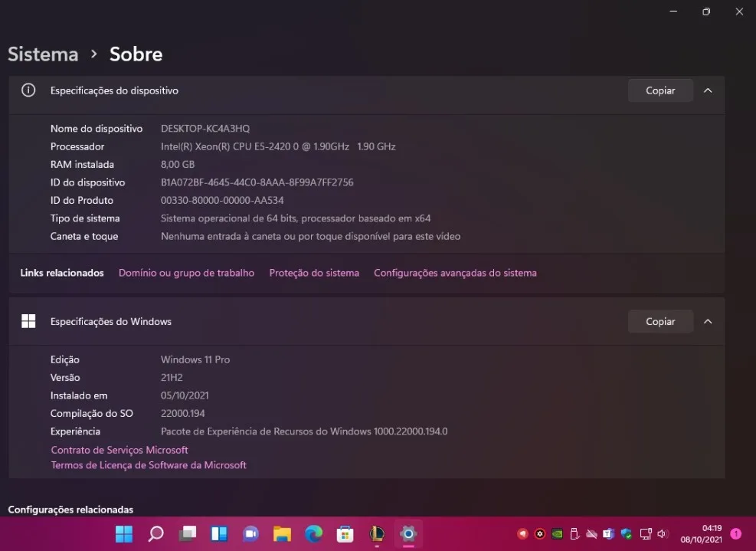756x551 pixels.
Task: Open Microsoft Store from taskbar
Action: (345, 533)
